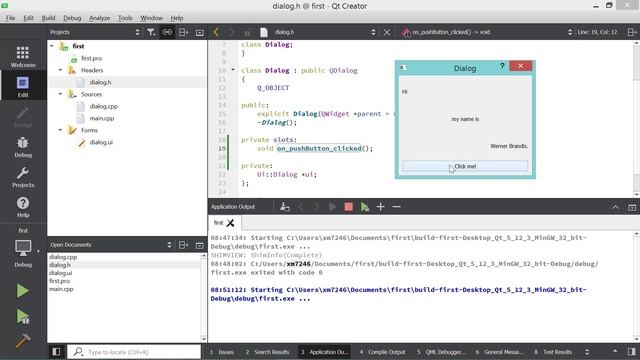Screen dimensions: 640x360
Task: Start debugging with green bug arrow
Action: coord(23,316)
